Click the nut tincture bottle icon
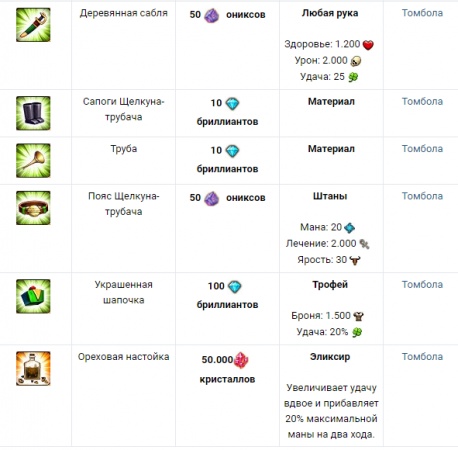Image resolution: width=458 pixels, height=450 pixels. tap(33, 368)
